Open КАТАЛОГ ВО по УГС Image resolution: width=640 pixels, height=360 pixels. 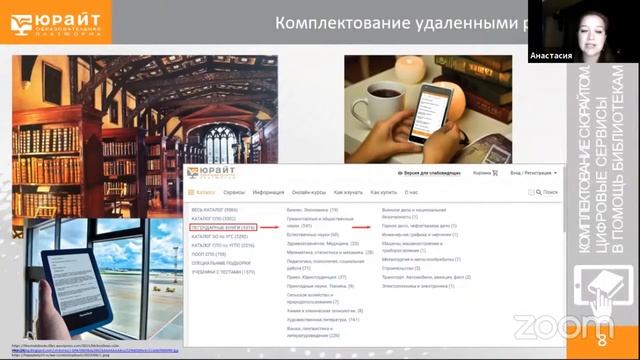pos(220,236)
